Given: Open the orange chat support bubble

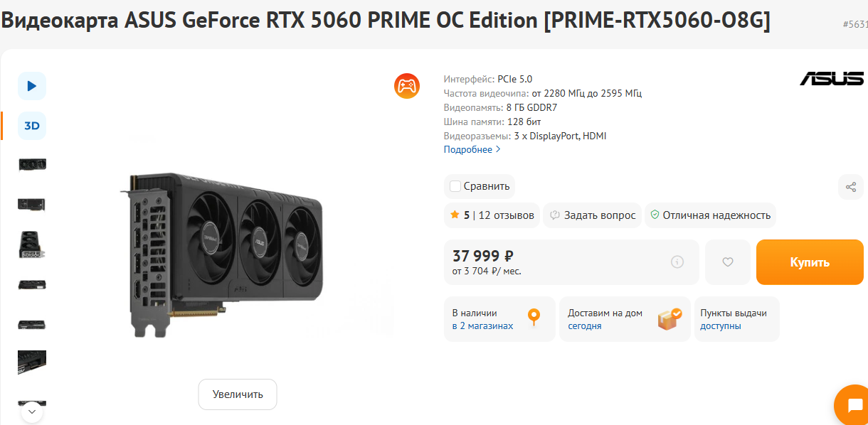Looking at the screenshot, I should tap(854, 406).
